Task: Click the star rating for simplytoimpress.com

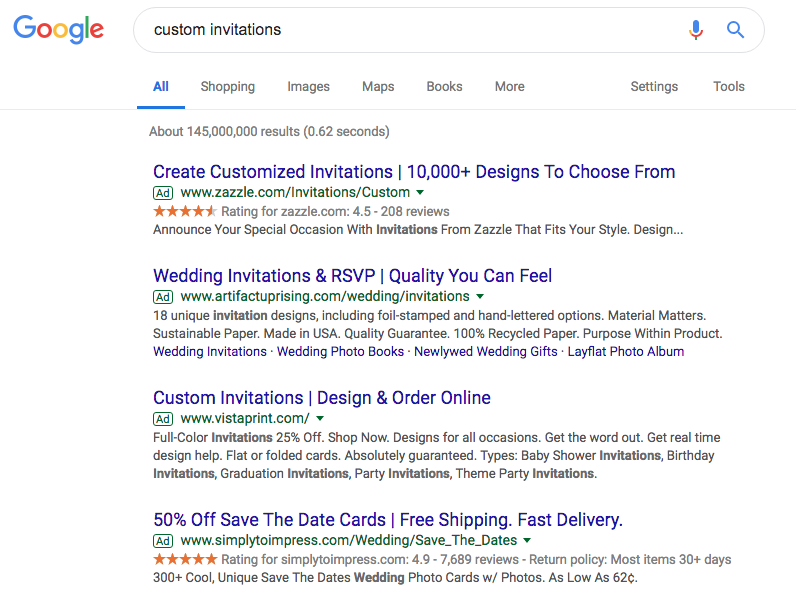Action: [x=185, y=559]
